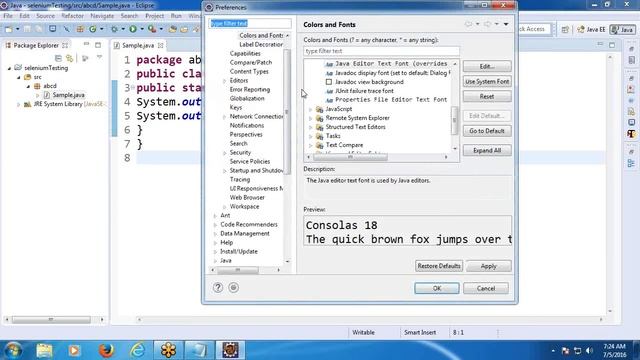Click the round icon beside the help button
Viewport: 640px width, 360px height.
pos(233,288)
